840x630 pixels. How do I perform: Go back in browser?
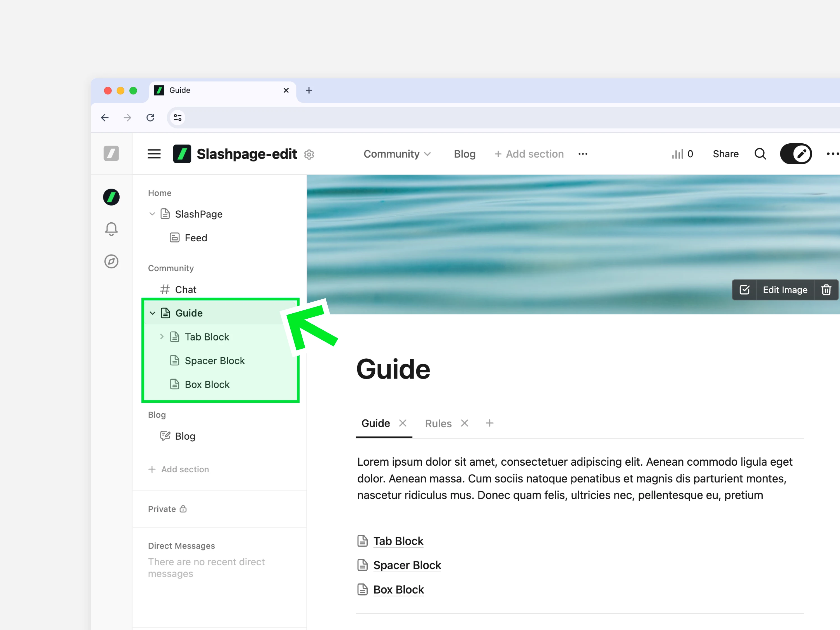click(105, 118)
